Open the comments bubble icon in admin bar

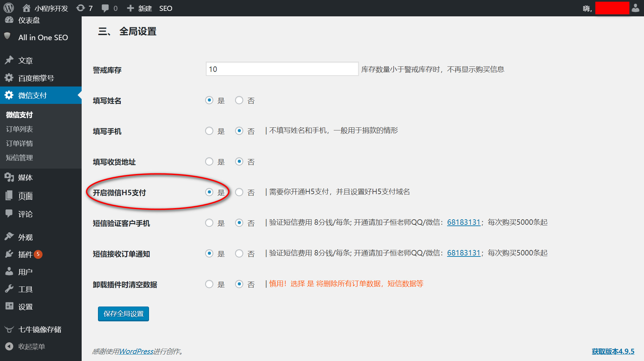[105, 8]
